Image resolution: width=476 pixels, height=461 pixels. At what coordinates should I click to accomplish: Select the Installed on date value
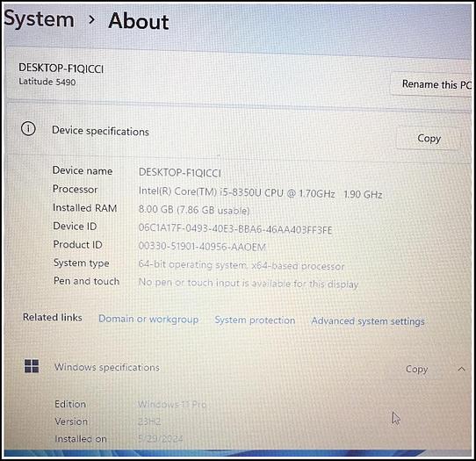(161, 438)
